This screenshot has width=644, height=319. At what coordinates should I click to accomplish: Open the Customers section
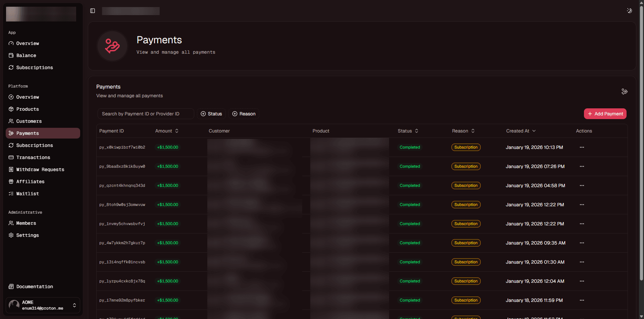pyautogui.click(x=29, y=121)
